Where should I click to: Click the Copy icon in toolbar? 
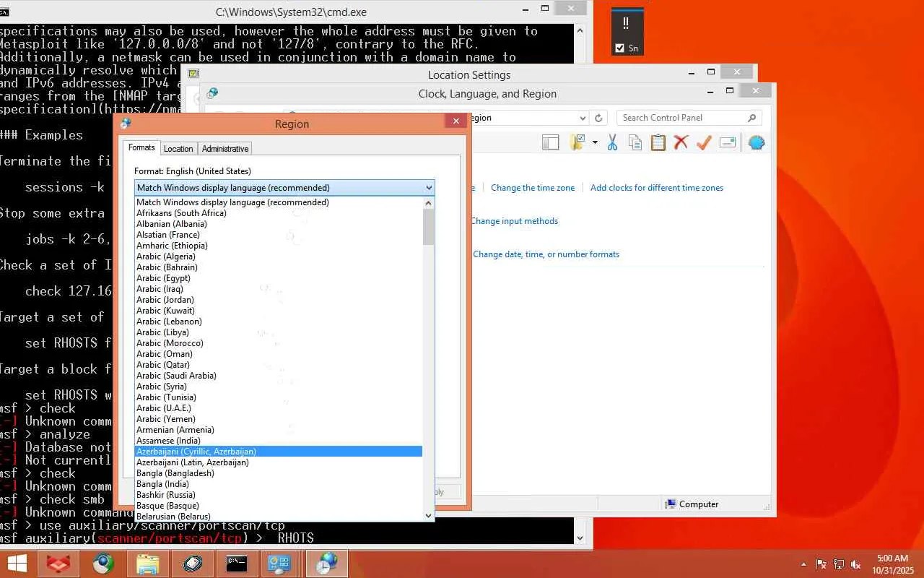tap(635, 142)
